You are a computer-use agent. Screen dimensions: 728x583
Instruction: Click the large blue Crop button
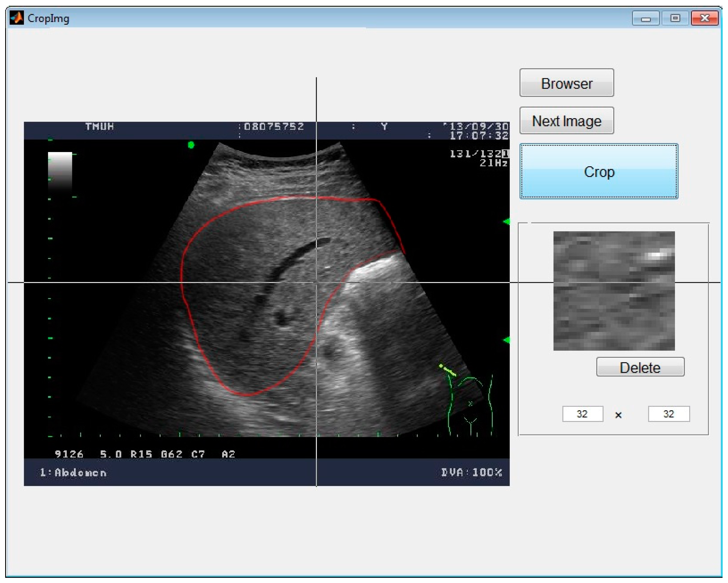coord(599,171)
